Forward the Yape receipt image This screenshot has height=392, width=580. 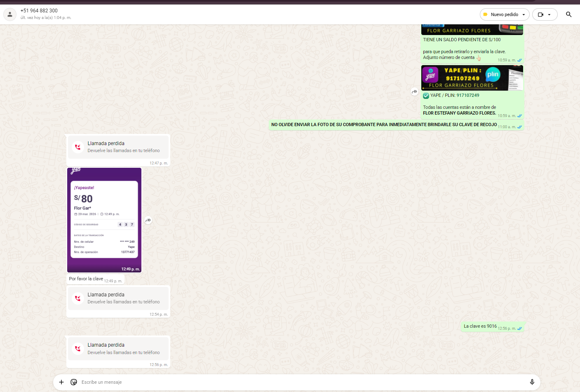(148, 221)
